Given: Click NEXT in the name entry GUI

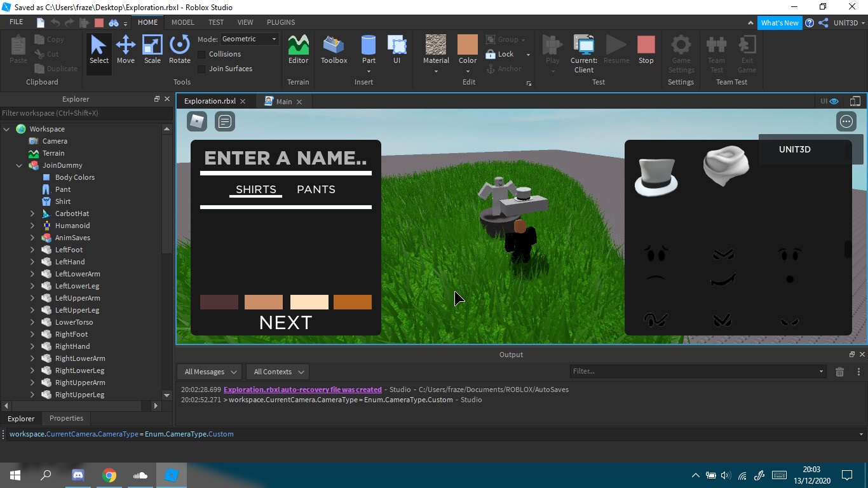Looking at the screenshot, I should tap(285, 322).
